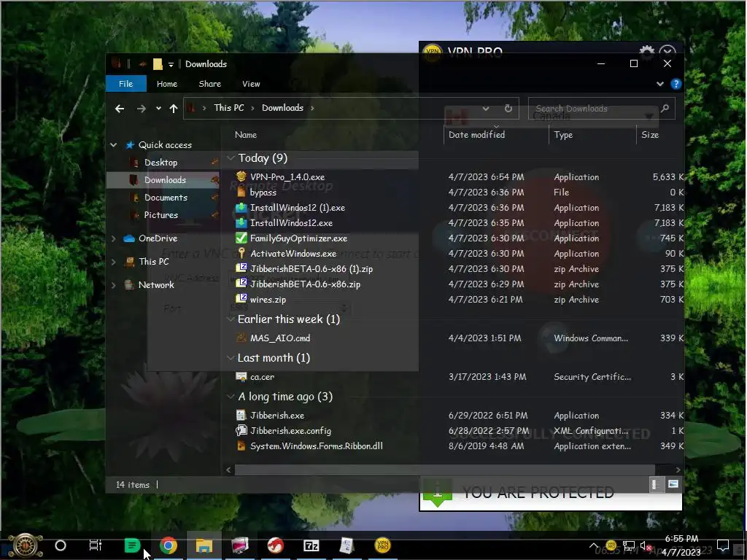Refresh the Downloads folder view
Viewport: 747px width, 560px height.
pyautogui.click(x=508, y=108)
